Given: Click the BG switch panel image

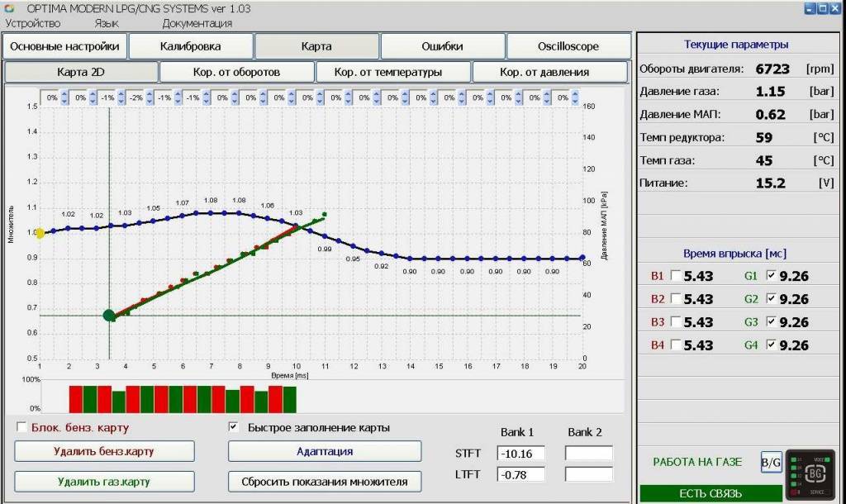Looking at the screenshot, I should 815,474.
